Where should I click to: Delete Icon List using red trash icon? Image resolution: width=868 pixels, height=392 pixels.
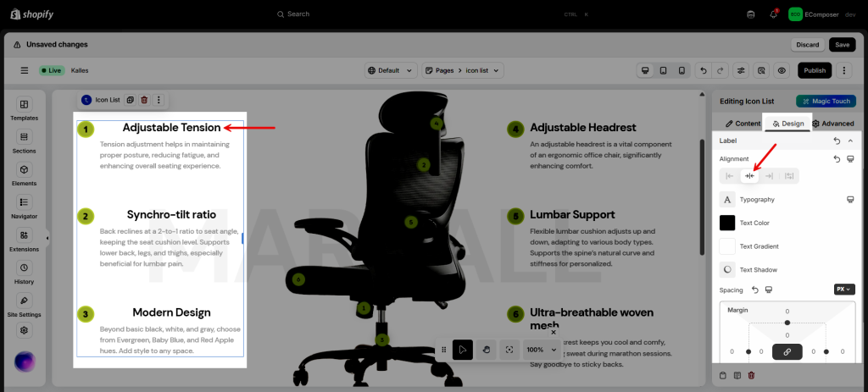point(144,100)
